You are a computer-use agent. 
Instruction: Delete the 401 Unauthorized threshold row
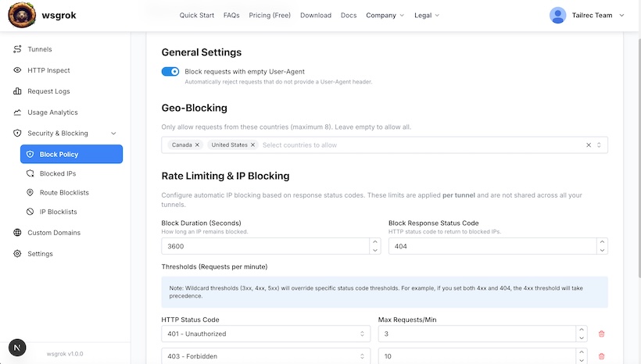[x=601, y=334]
